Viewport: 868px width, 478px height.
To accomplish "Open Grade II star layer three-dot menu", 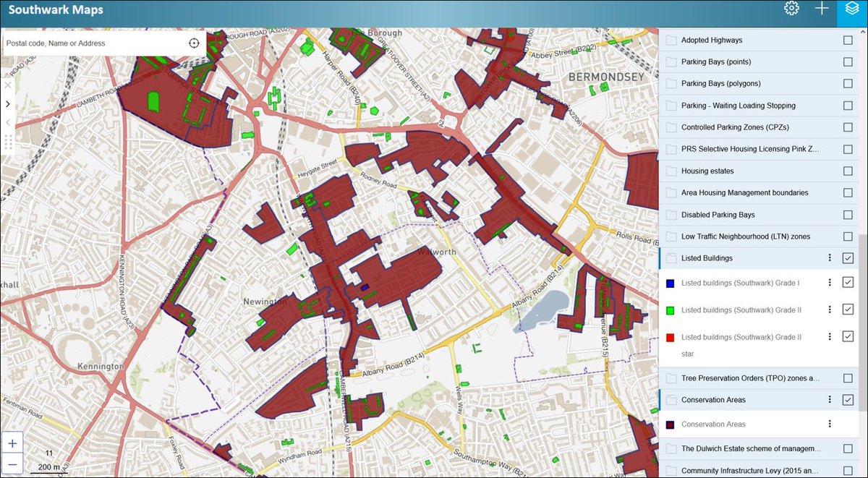I will click(x=830, y=337).
